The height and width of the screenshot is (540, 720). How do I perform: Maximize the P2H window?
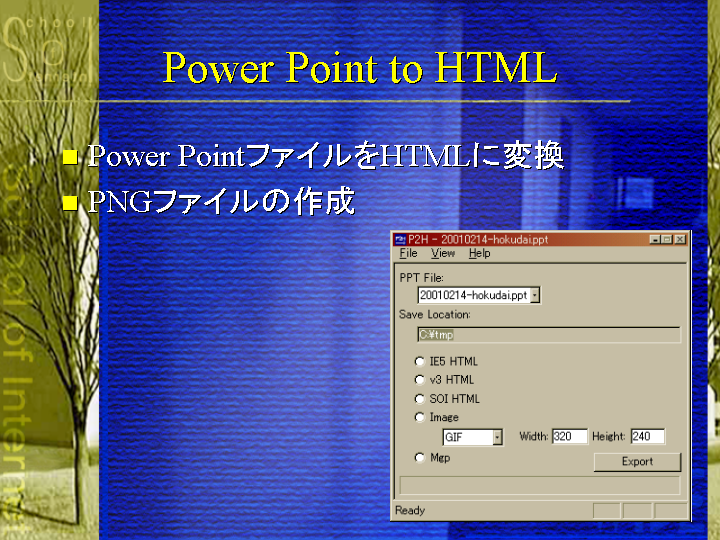pos(667,239)
